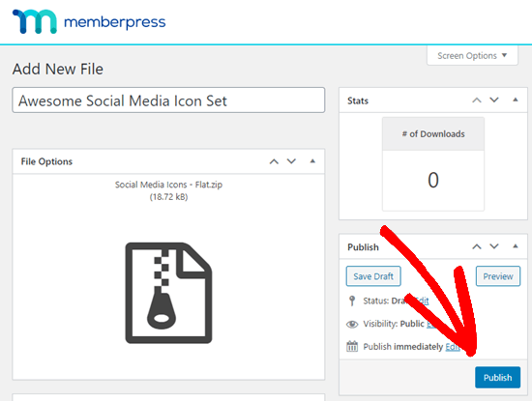Image resolution: width=532 pixels, height=401 pixels.
Task: Move the File Options panel down
Action: click(291, 161)
